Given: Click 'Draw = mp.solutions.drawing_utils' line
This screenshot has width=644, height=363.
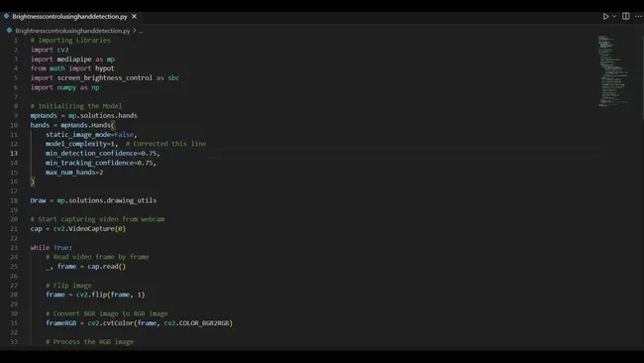Looking at the screenshot, I should tap(93, 200).
